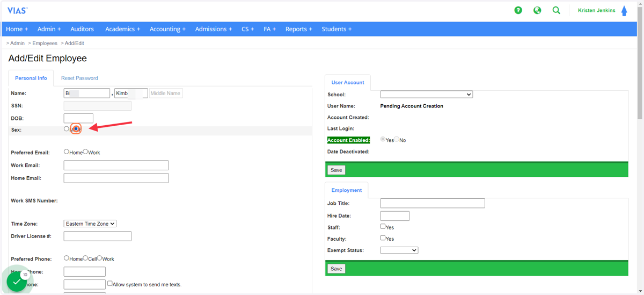Click Save in User Account section
This screenshot has width=644, height=295.
(336, 170)
